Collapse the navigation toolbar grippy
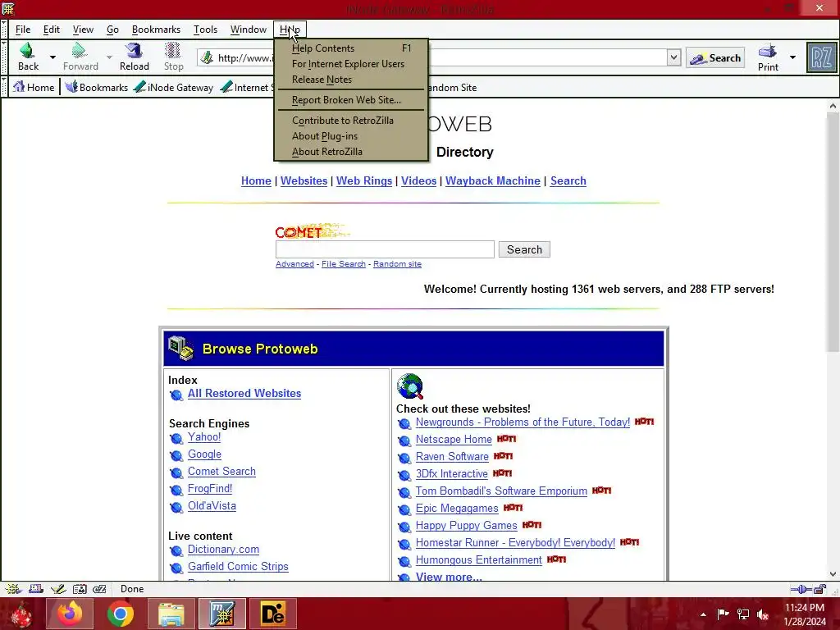This screenshot has height=630, width=840. [4, 57]
